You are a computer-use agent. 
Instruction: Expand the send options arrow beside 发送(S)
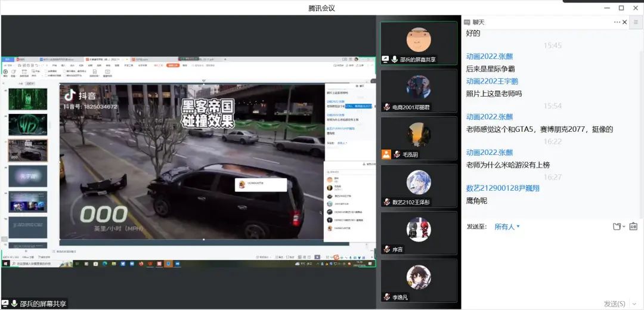click(x=633, y=304)
